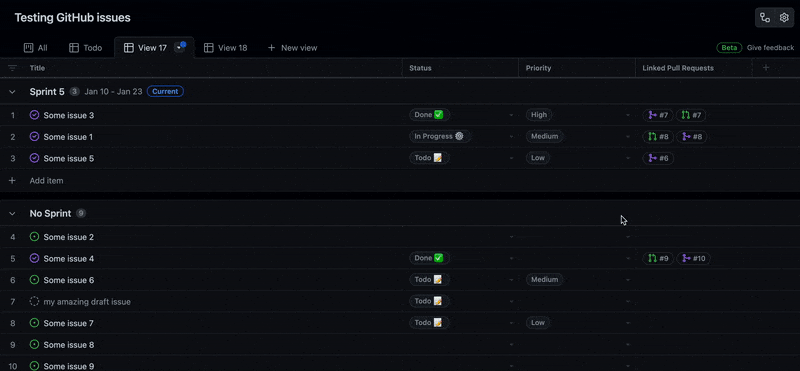Open Status dropdown for Some issue 3

click(x=511, y=116)
